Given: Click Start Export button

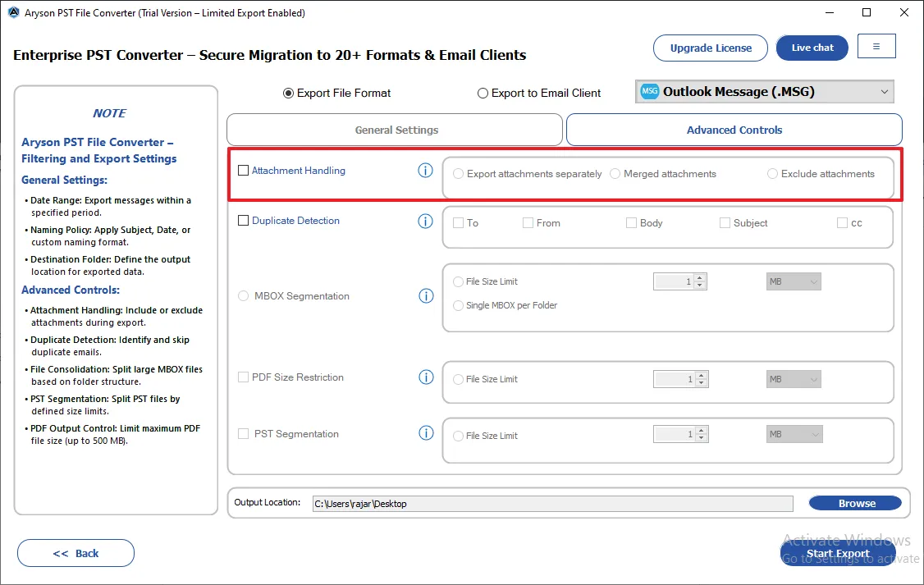Looking at the screenshot, I should point(838,553).
